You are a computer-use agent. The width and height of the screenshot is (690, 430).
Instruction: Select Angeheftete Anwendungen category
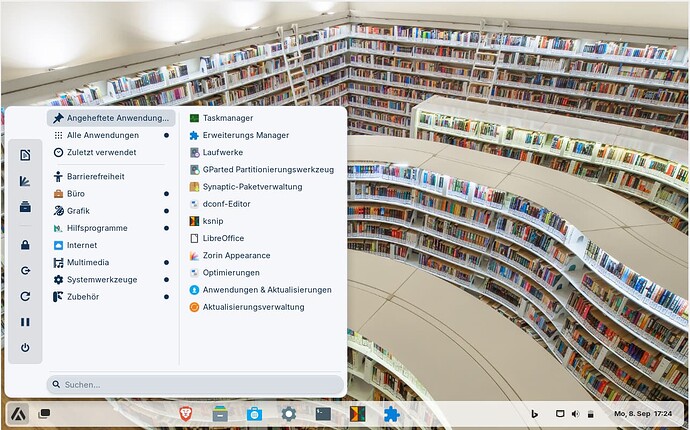coord(111,118)
